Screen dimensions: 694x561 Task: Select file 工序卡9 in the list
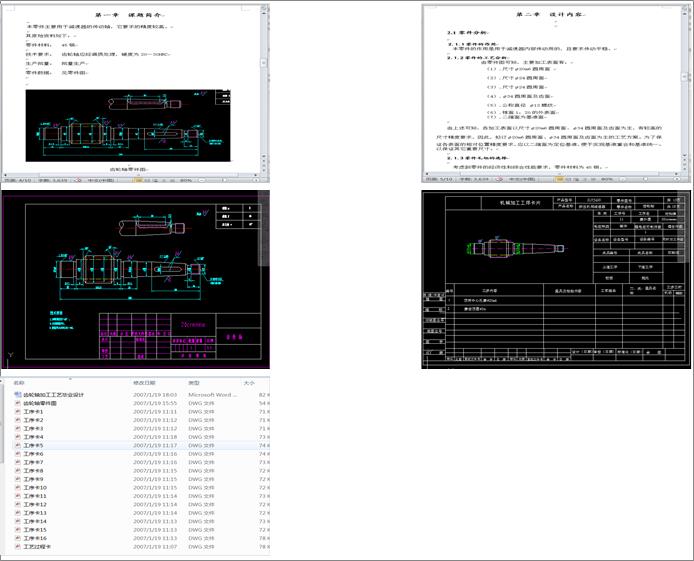tap(33, 479)
